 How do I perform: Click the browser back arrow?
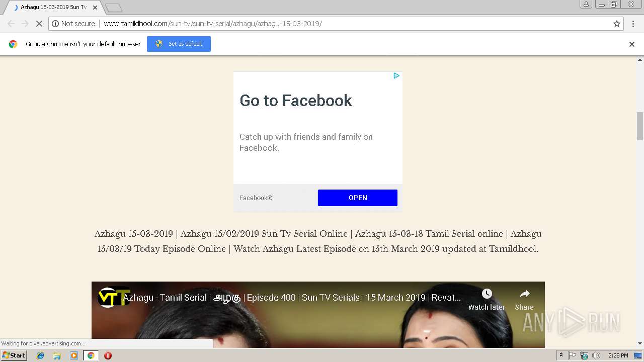(x=11, y=24)
